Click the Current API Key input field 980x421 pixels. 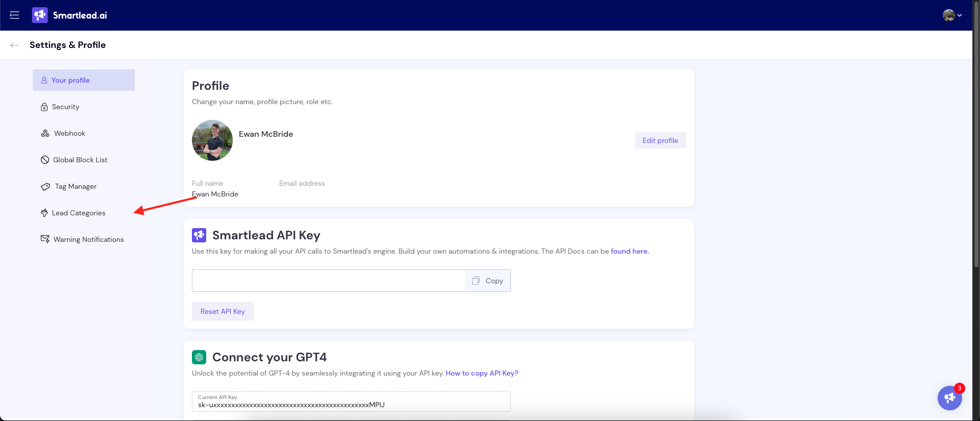pyautogui.click(x=351, y=404)
